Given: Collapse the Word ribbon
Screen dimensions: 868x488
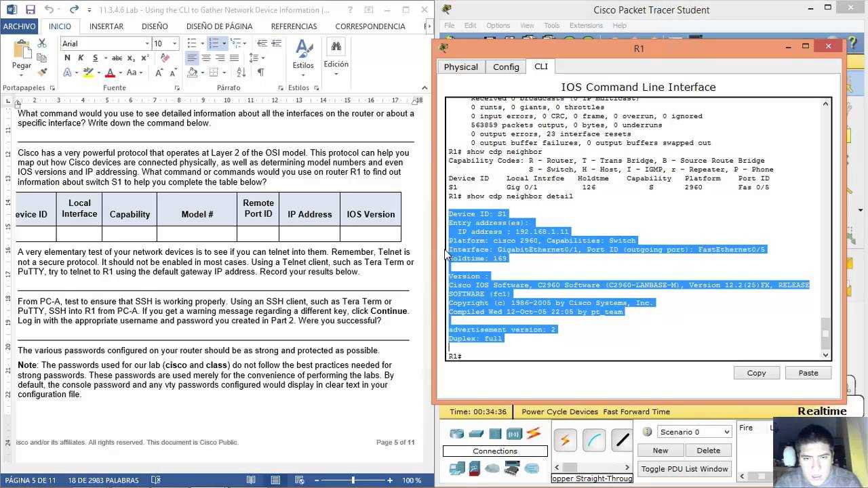Looking at the screenshot, I should (425, 87).
